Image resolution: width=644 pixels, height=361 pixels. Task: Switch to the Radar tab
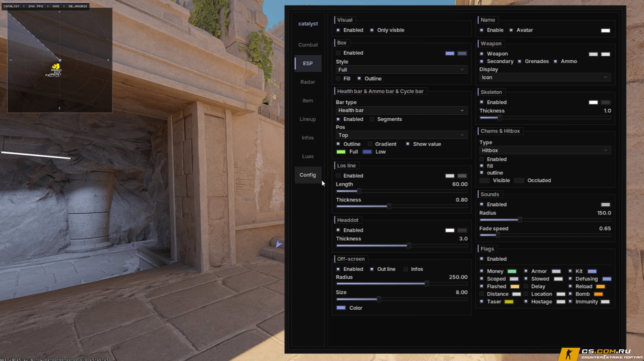[x=308, y=82]
